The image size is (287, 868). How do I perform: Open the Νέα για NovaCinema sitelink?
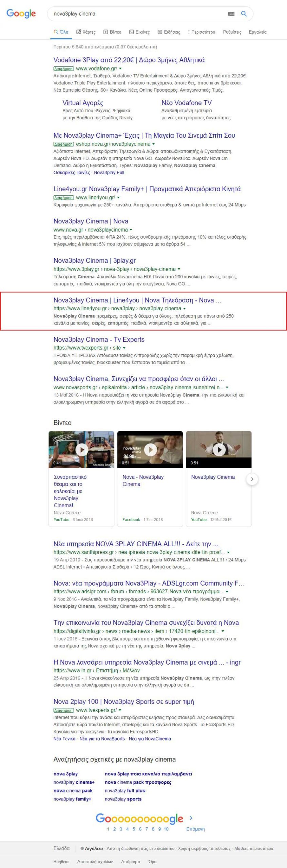150,739
